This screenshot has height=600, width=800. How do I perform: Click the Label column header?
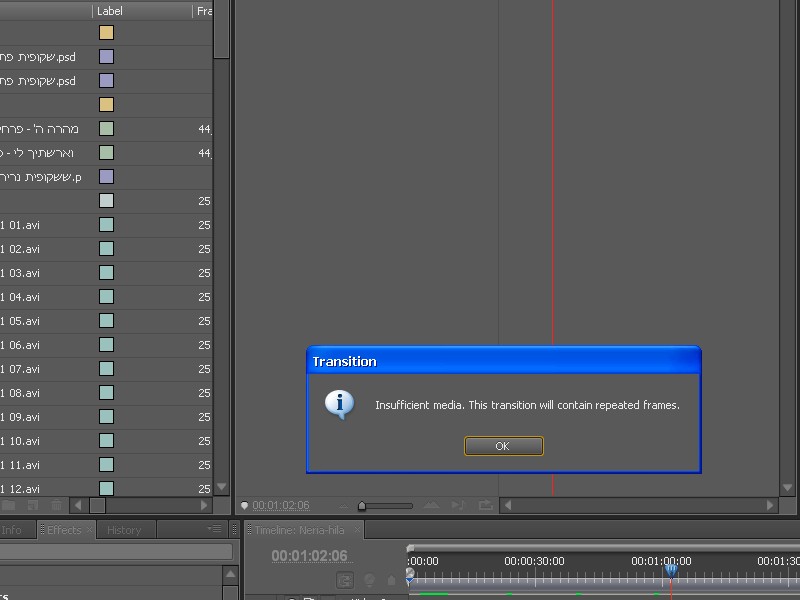click(110, 11)
